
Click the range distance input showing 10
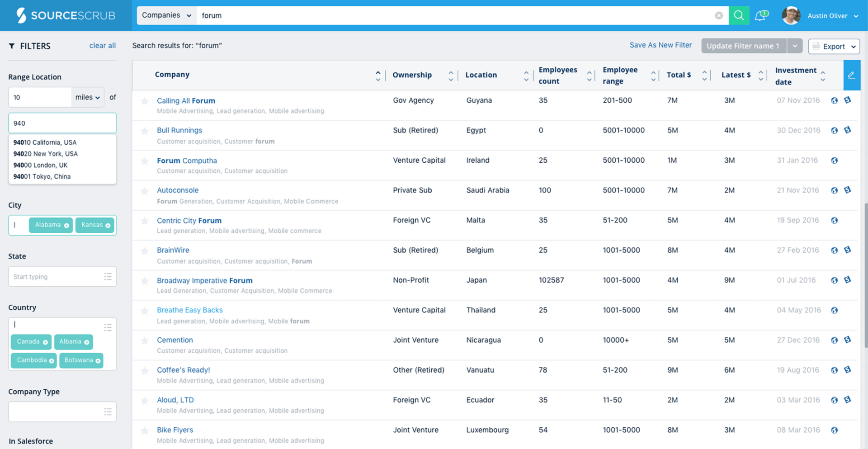40,97
